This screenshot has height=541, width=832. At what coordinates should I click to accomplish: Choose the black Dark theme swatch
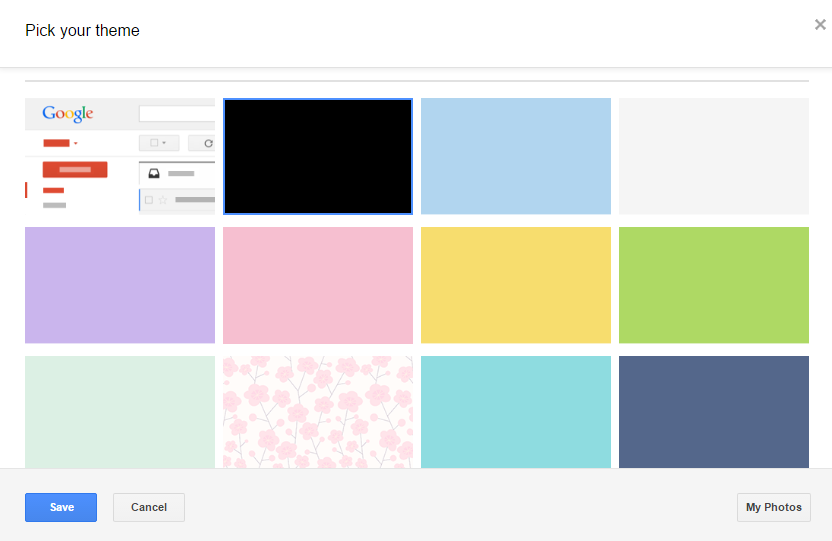point(318,156)
